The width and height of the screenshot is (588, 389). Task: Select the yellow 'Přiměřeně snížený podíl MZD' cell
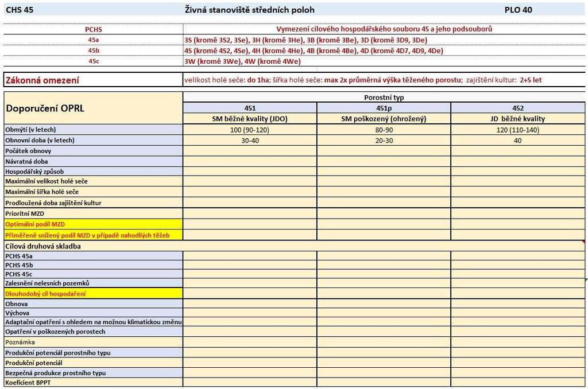tap(93, 235)
